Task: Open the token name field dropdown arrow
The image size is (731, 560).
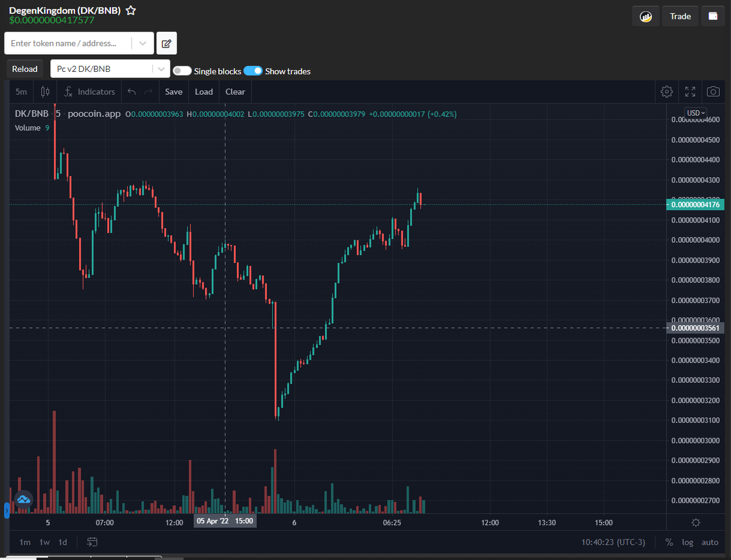Action: tap(143, 43)
